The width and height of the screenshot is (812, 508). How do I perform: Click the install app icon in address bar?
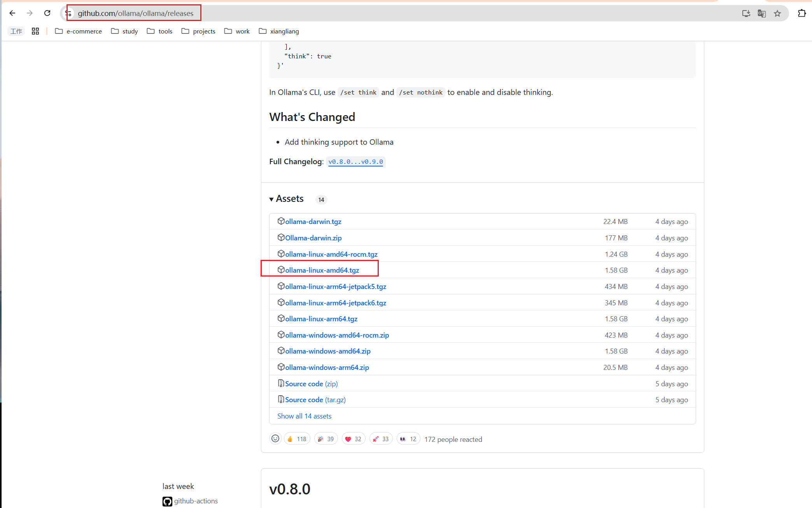tap(746, 14)
